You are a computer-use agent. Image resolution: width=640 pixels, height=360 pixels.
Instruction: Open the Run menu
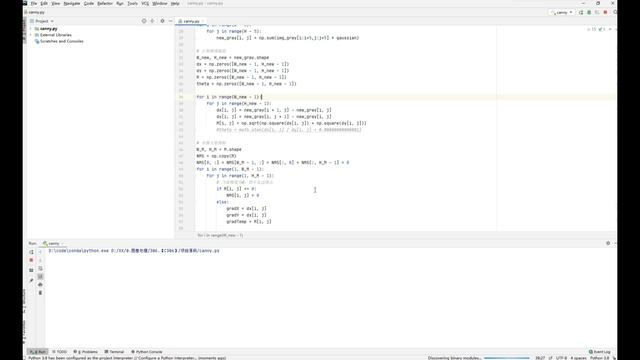[x=120, y=3]
